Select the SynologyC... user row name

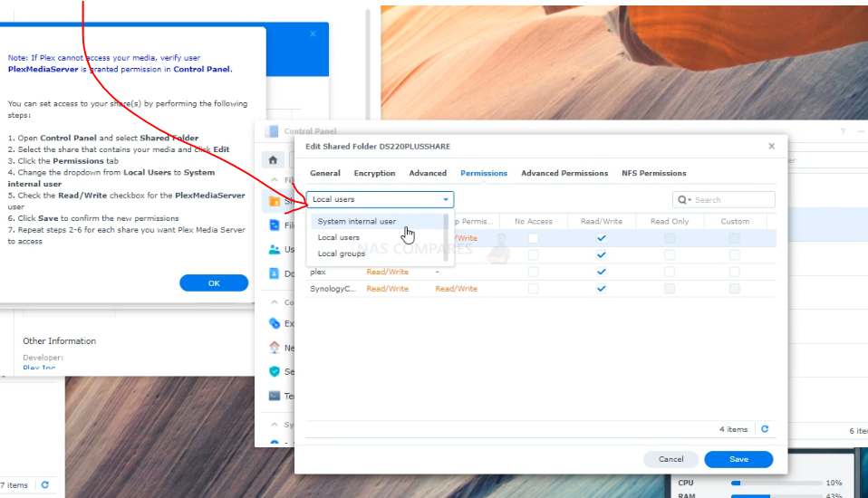[x=333, y=288]
